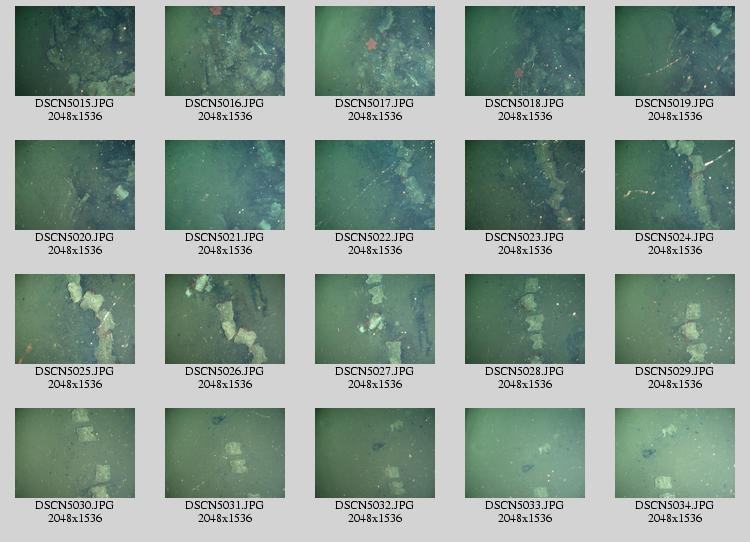Open thumbnail image DSCN5031.JPG

point(225,453)
